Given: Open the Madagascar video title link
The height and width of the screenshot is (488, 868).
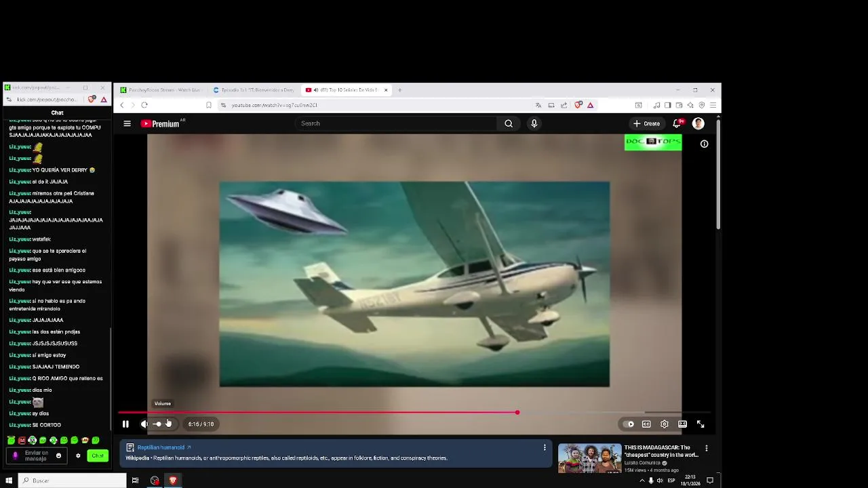Looking at the screenshot, I should click(x=661, y=451).
